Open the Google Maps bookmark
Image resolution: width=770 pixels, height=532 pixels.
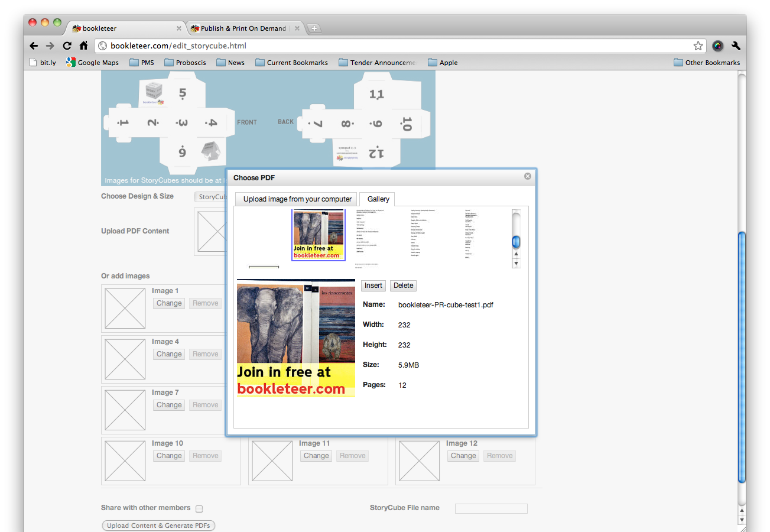click(93, 62)
